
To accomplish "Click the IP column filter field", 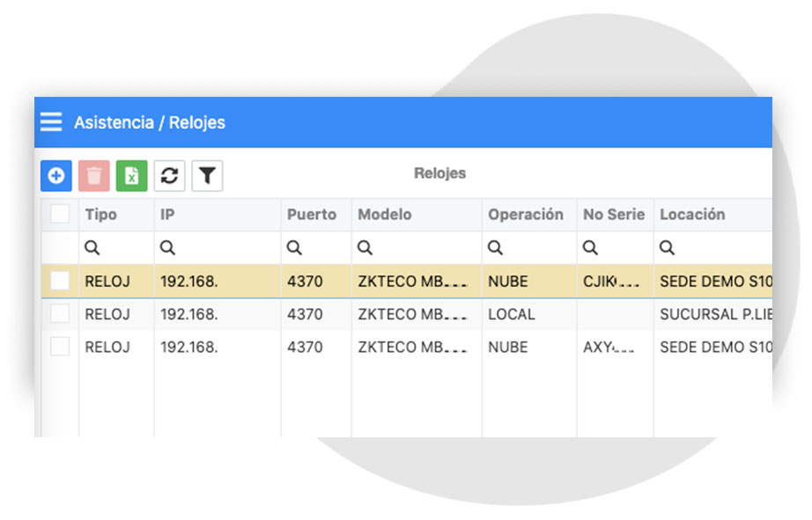I will [x=218, y=248].
